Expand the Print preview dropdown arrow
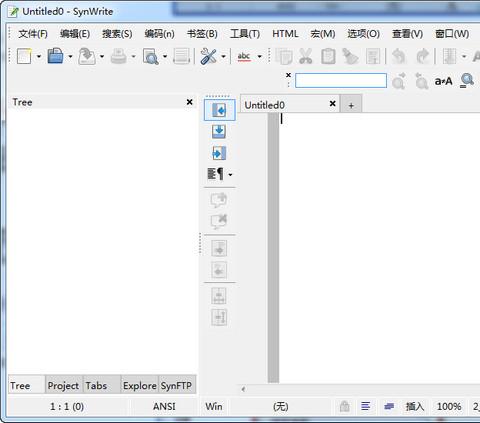This screenshot has height=423, width=480. click(x=165, y=57)
